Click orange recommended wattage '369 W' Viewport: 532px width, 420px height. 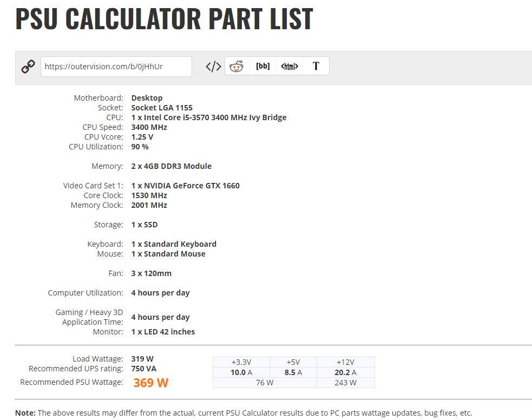pos(150,383)
